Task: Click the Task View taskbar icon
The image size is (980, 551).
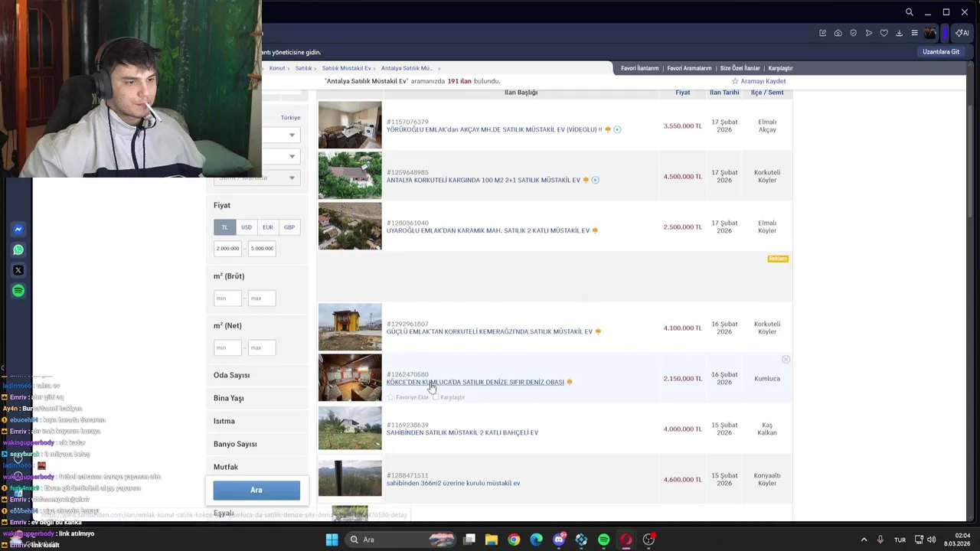Action: pos(469,540)
